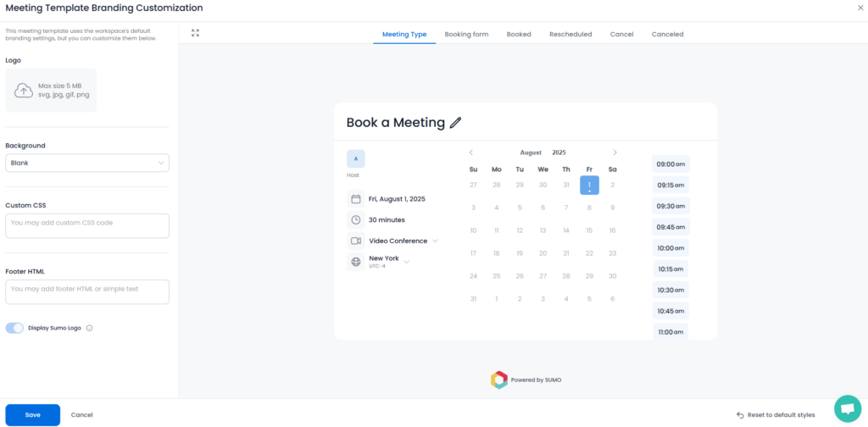Select the 09:45 am time slot
This screenshot has width=868, height=427.
point(670,227)
